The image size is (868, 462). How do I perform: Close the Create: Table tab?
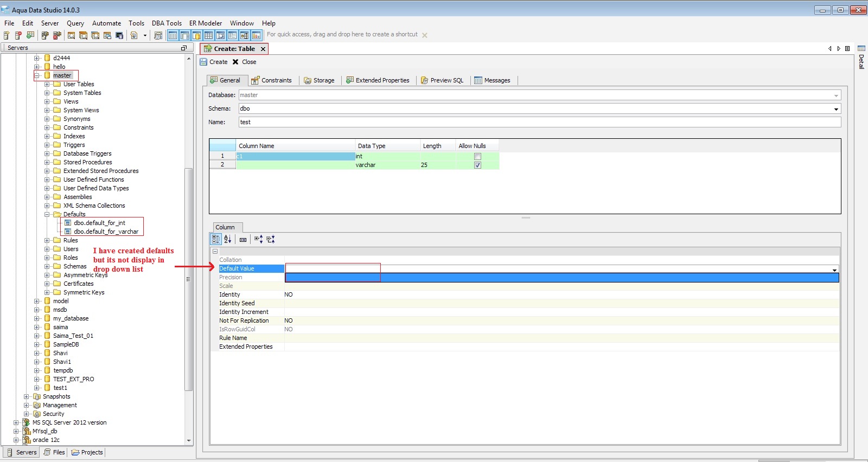point(263,49)
